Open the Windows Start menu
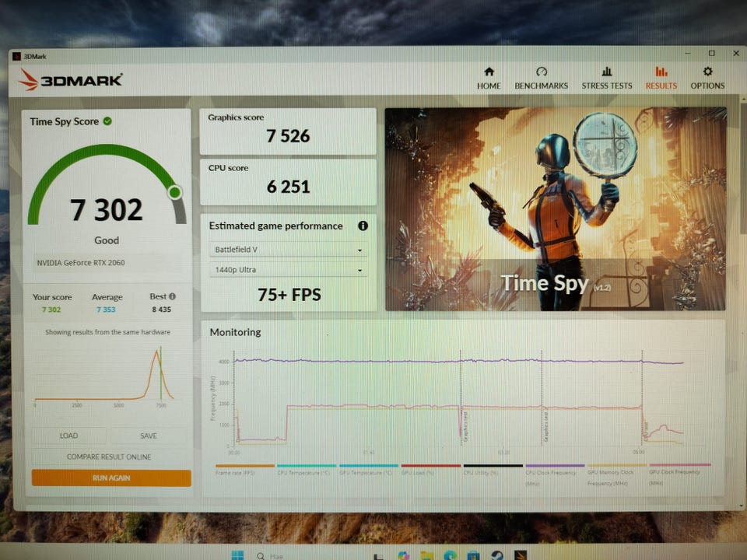 pyautogui.click(x=237, y=555)
